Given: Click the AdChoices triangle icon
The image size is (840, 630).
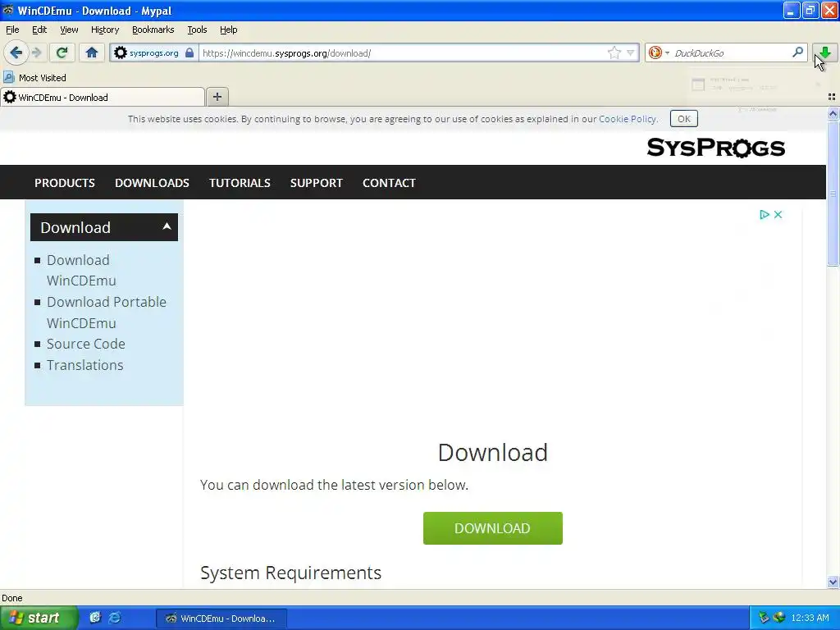Looking at the screenshot, I should (764, 214).
